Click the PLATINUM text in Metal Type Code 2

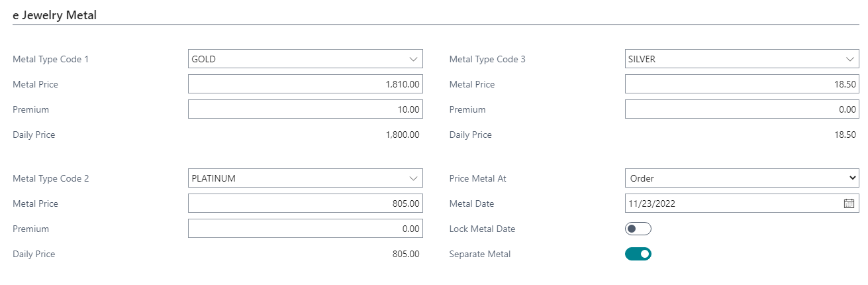[x=213, y=178]
